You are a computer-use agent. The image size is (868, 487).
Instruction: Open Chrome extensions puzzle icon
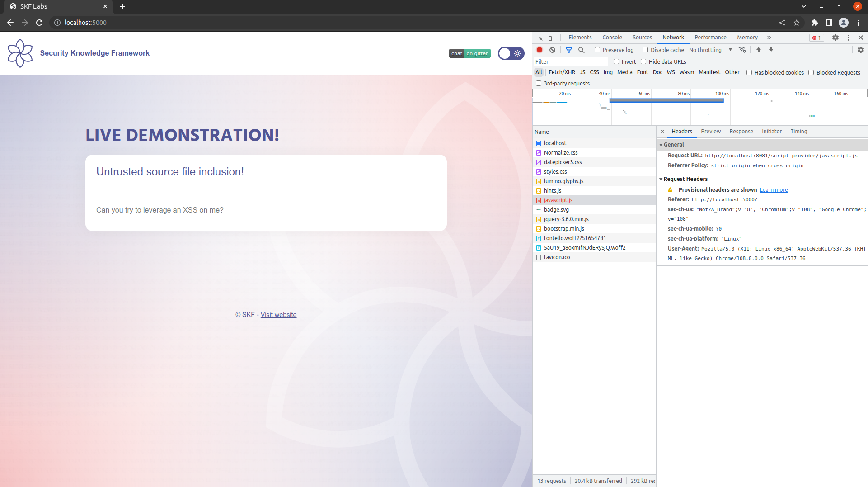[815, 23]
